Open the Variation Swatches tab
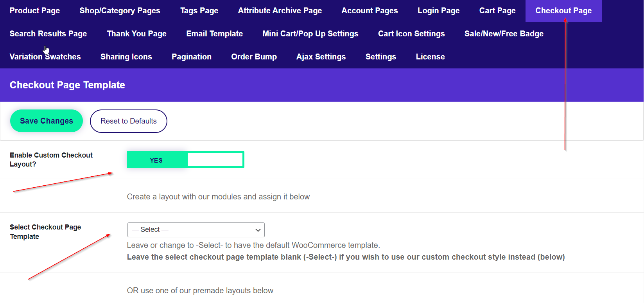 coord(45,57)
